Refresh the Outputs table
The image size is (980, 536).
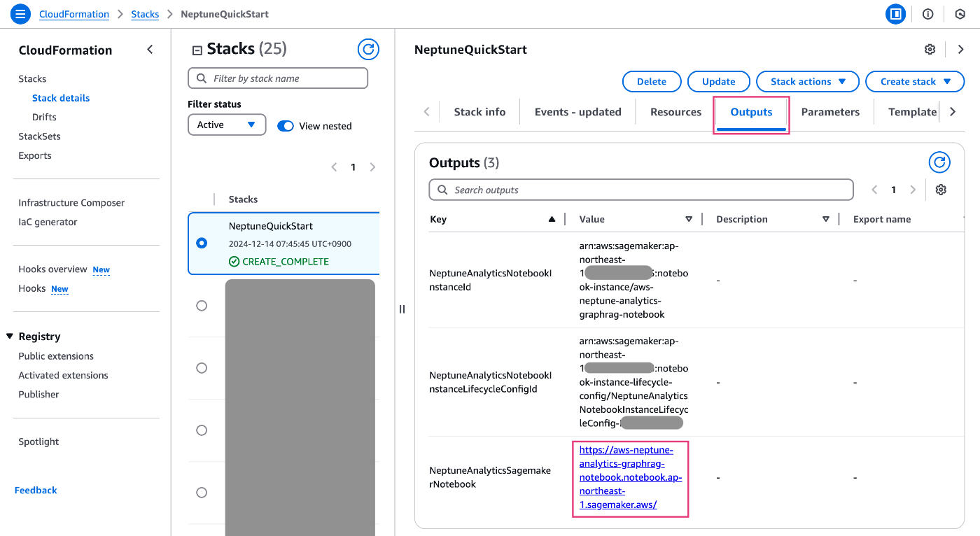939,162
